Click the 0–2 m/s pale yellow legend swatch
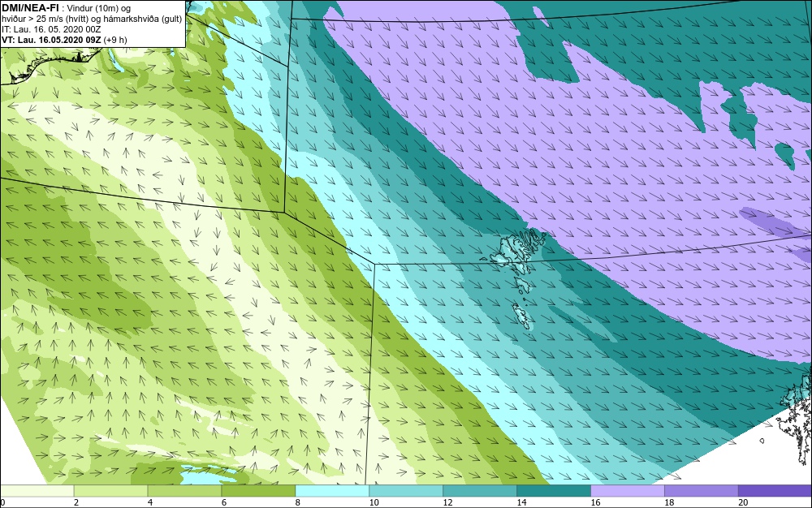The height and width of the screenshot is (508, 812). pos(37,490)
